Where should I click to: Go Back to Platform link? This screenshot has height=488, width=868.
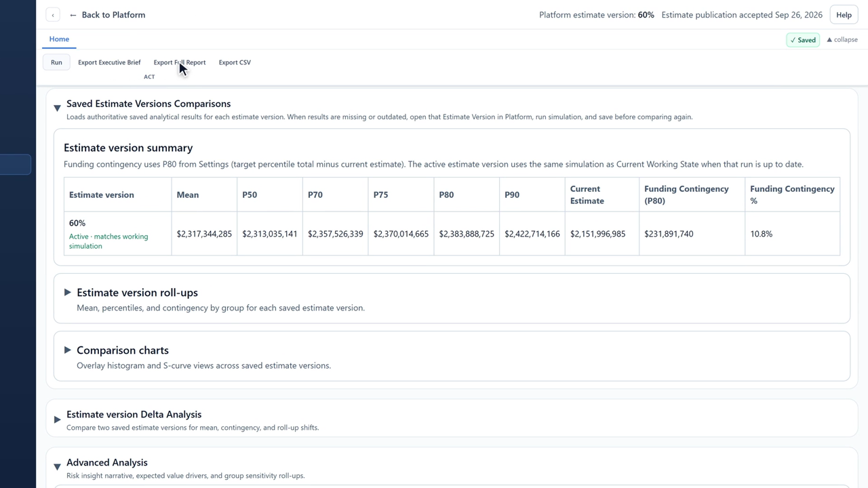click(107, 15)
